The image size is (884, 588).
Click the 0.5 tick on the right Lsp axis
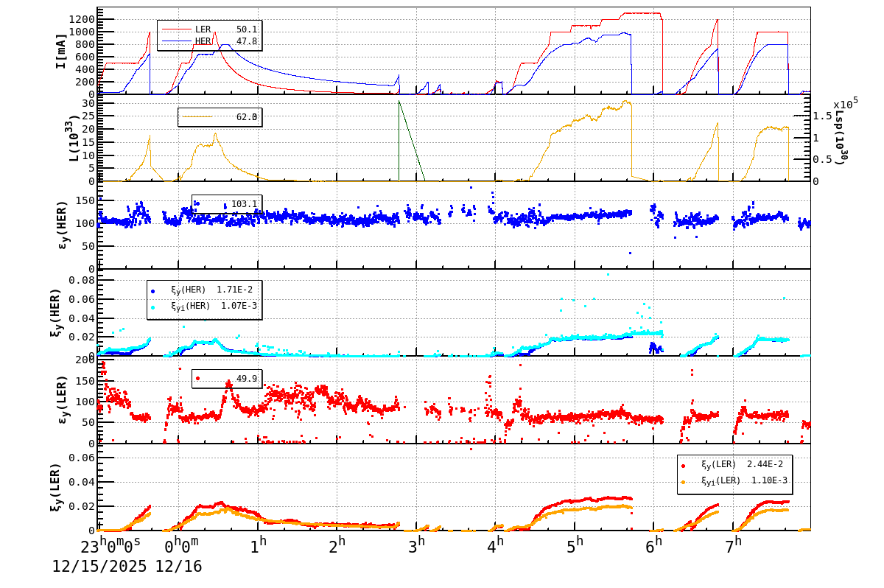(823, 159)
